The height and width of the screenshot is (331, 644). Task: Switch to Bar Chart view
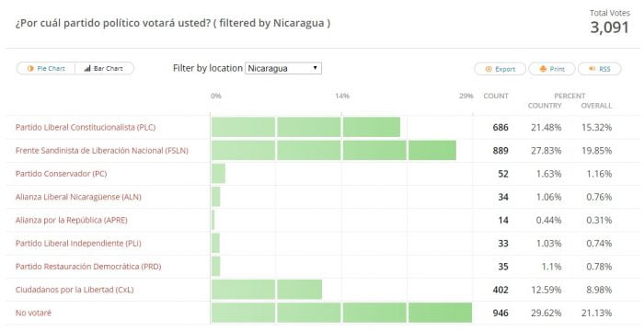tap(104, 69)
